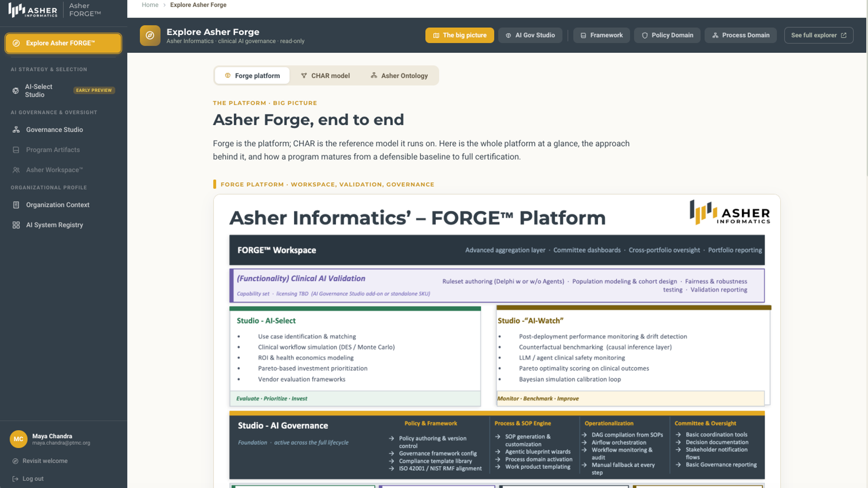868x488 pixels.
Task: Click the Governance Studio hierarchy icon
Action: pos(16,130)
